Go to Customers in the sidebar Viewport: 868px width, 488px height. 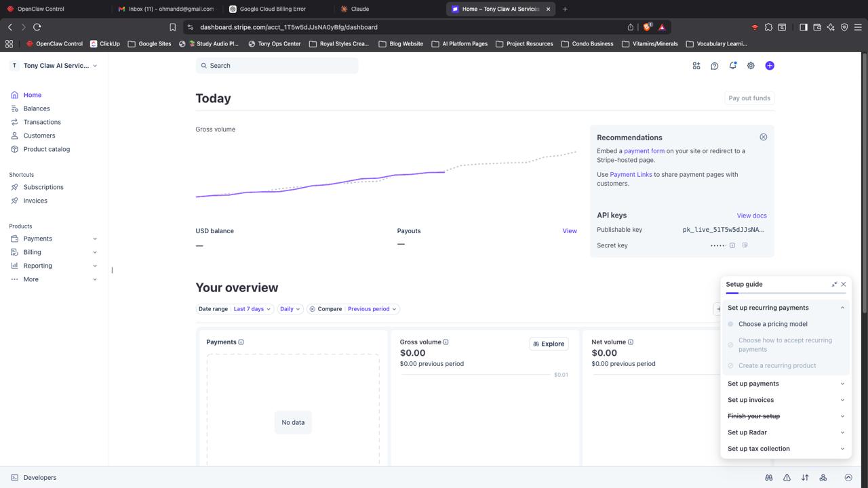39,136
